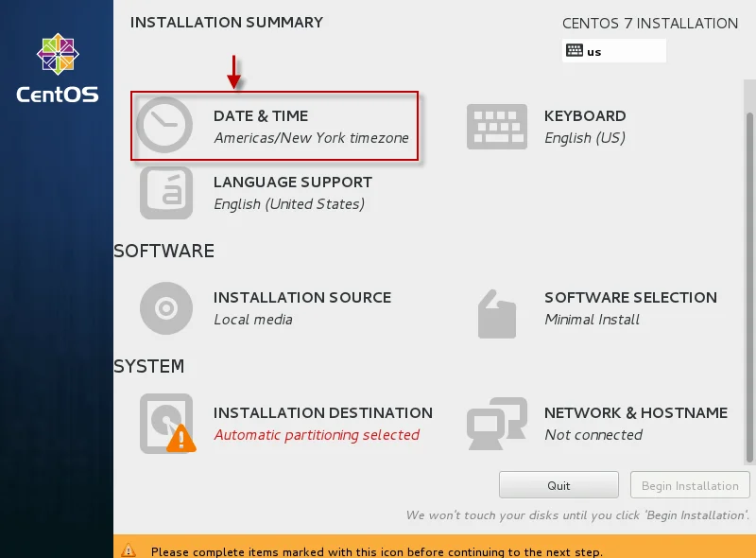756x558 pixels.
Task: Click the Quit button
Action: click(558, 485)
